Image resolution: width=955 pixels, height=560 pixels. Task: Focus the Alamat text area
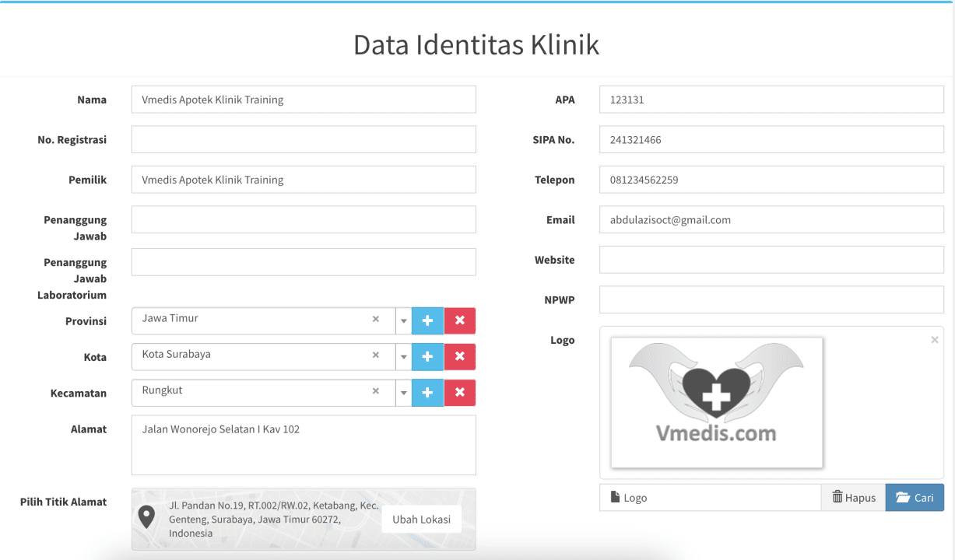coord(304,445)
